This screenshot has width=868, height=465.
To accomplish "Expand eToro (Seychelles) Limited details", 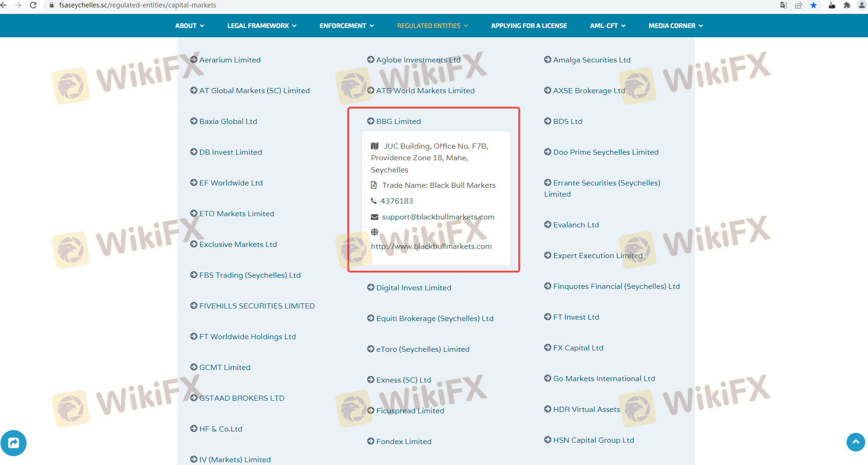I will click(x=422, y=349).
